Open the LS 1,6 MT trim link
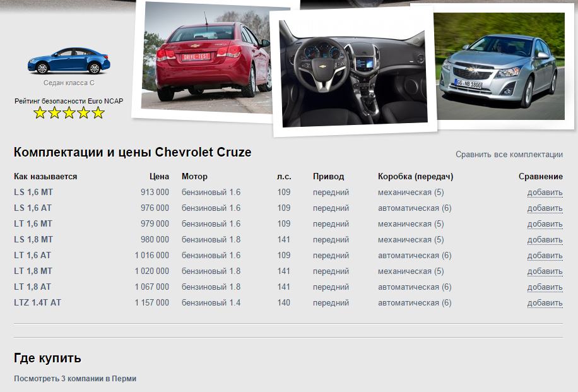 [33, 192]
